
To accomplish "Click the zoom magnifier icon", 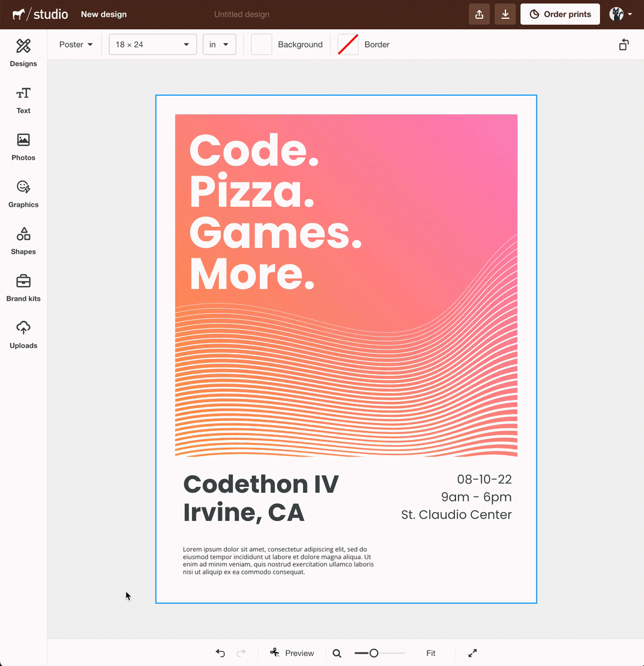I will pyautogui.click(x=336, y=653).
